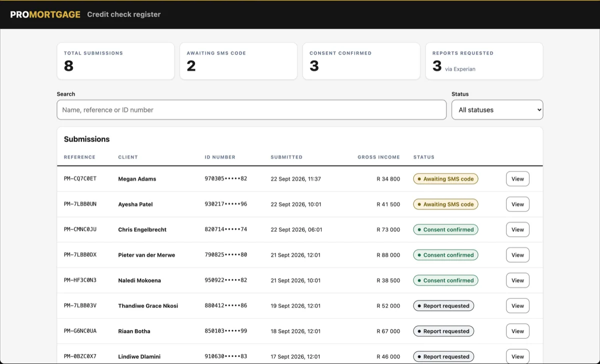
Task: Click submitted date 22 Sept 2026, 11:37
Action: (295, 179)
